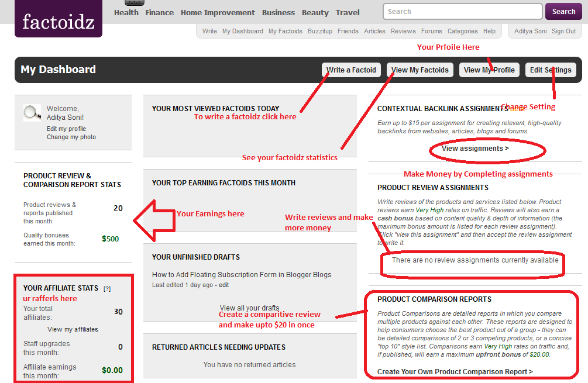Viewport: 588px width, 383px height.
Task: Click the Write a Factoid button
Action: 351,70
